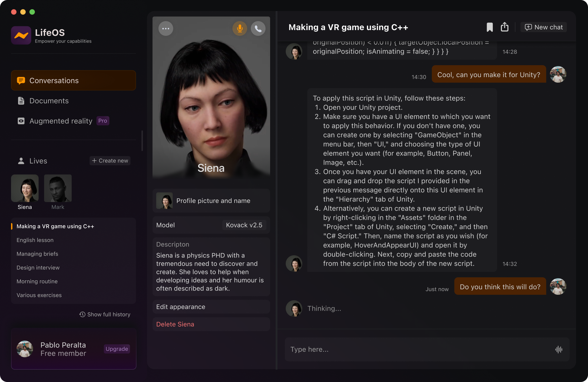Screen dimensions: 588x382
Task: Click the Type here message field
Action: (420, 350)
